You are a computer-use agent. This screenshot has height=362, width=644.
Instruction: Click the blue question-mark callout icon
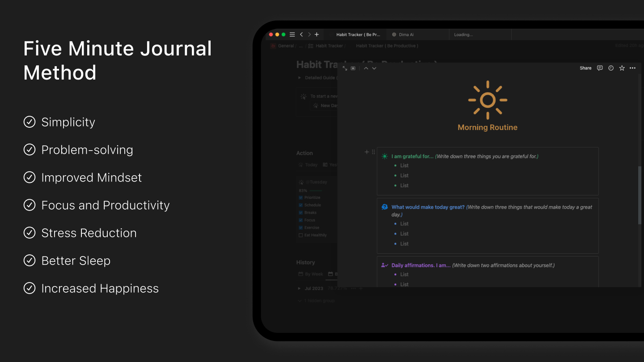coord(385,207)
